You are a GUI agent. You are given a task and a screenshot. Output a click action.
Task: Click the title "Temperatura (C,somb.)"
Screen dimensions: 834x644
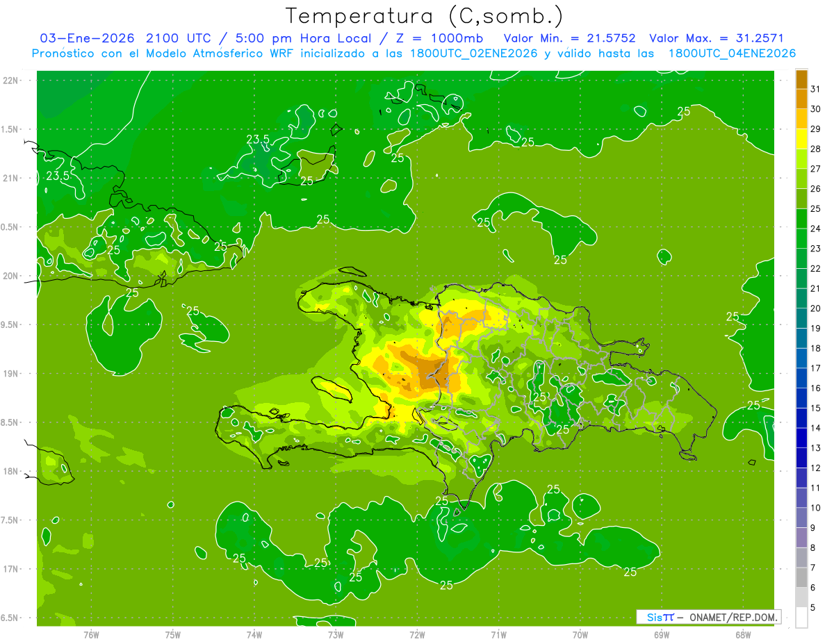point(424,17)
